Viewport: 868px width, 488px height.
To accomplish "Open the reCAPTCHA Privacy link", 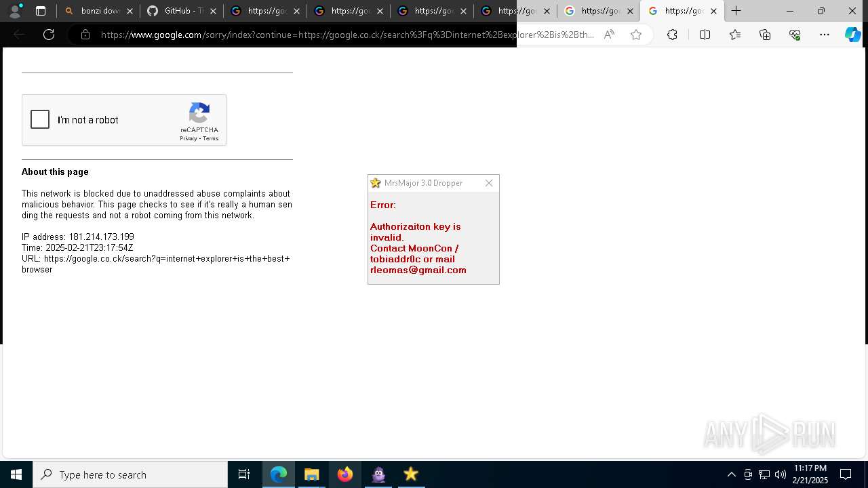I will (x=188, y=138).
